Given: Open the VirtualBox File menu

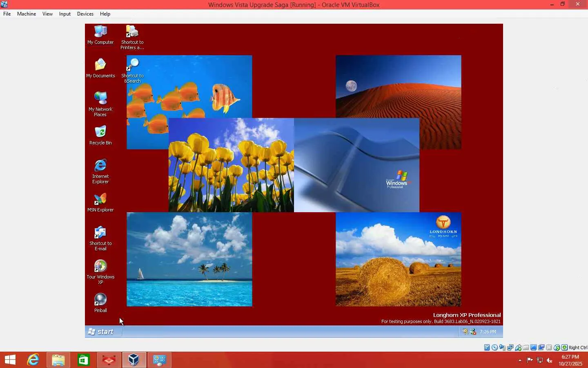Looking at the screenshot, I should pyautogui.click(x=7, y=14).
